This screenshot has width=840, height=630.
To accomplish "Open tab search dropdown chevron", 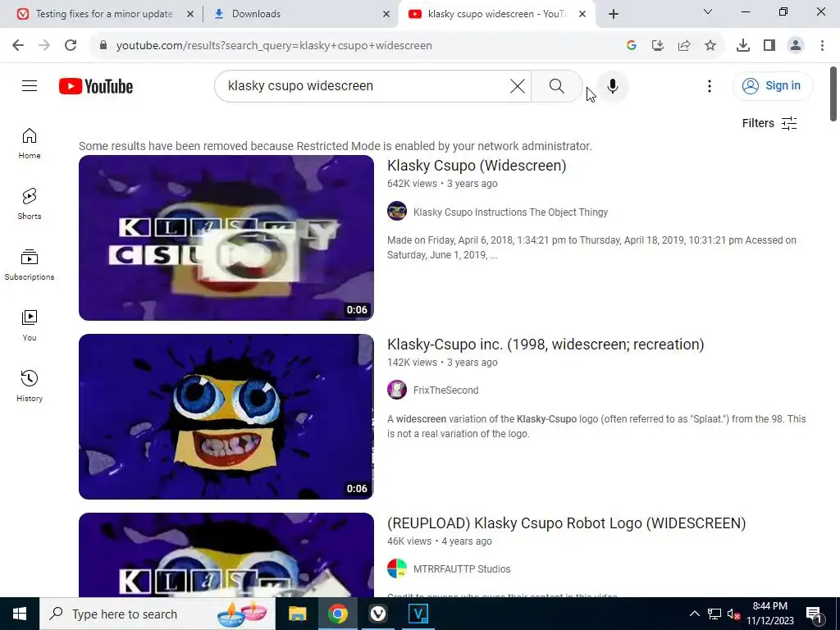I will click(707, 11).
